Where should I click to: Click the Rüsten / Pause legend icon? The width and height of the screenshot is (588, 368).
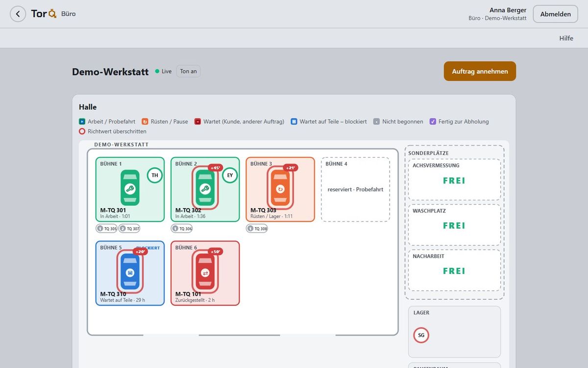tap(145, 122)
